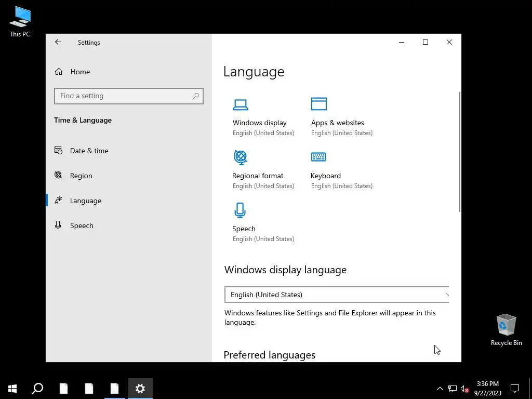Click the Settings gear on the taskbar
Image resolution: width=532 pixels, height=399 pixels.
[x=140, y=389]
